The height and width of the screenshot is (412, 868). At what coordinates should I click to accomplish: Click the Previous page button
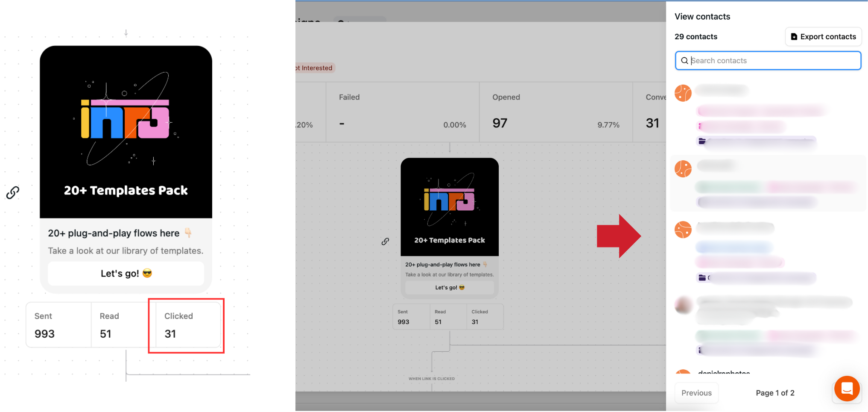click(x=696, y=393)
